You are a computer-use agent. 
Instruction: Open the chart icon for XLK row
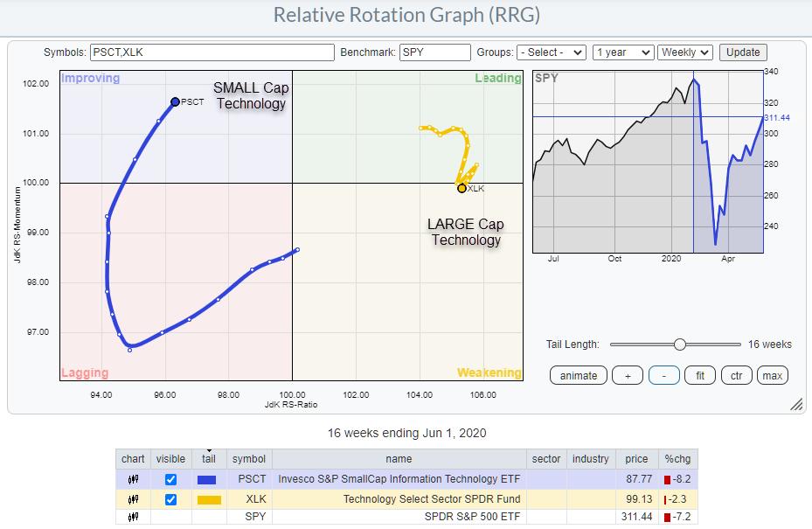(133, 499)
